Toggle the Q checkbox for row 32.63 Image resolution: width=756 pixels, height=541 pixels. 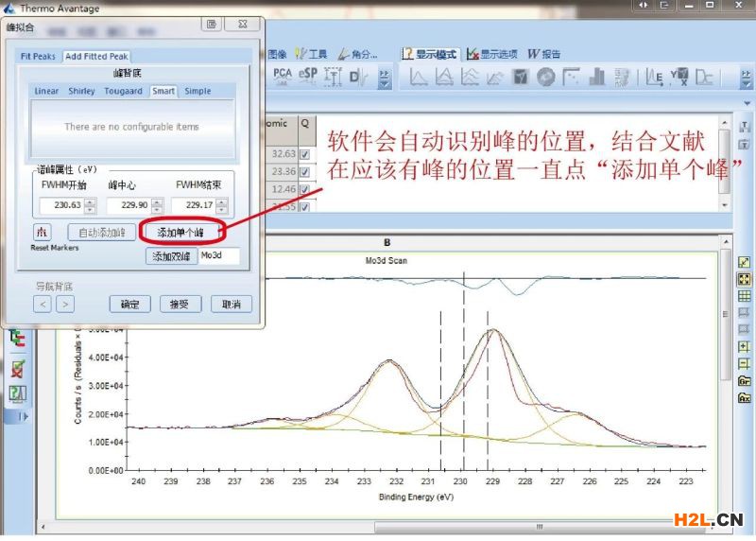304,153
